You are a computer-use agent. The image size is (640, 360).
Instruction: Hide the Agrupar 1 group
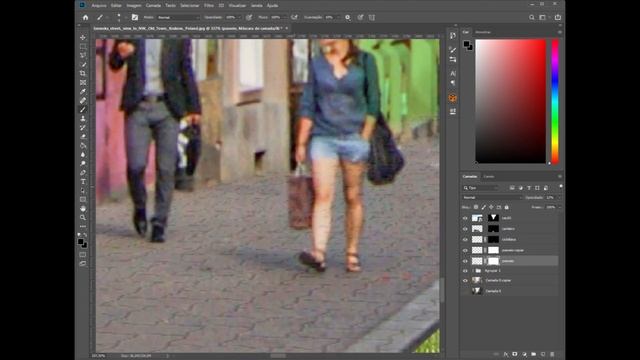coord(465,271)
